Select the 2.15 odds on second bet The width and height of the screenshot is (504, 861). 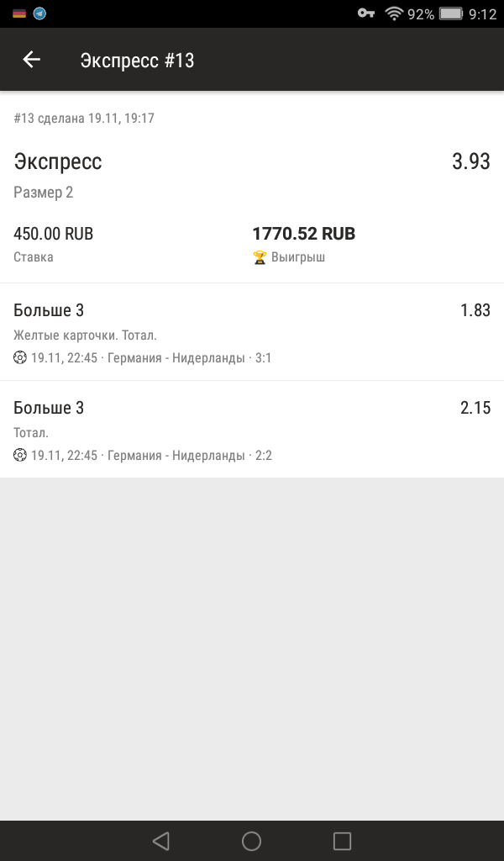475,409
